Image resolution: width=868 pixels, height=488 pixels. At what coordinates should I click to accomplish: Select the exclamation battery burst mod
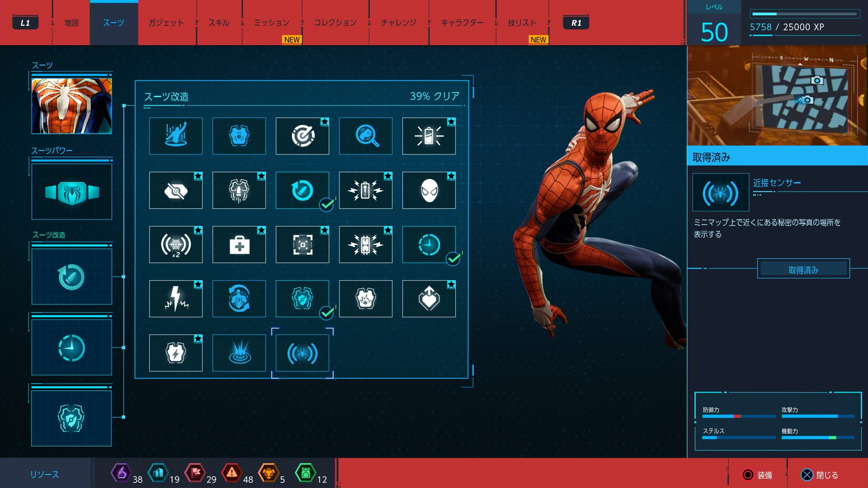[x=366, y=190]
